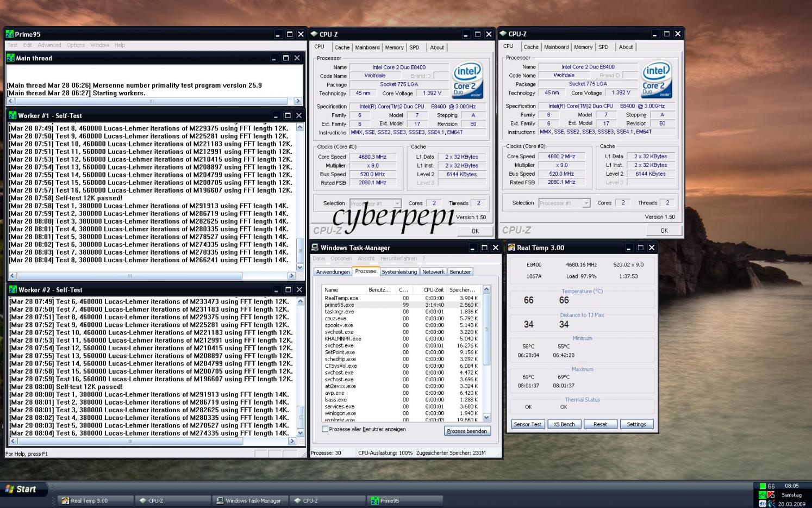Select RealTemp.exe process row
Viewport: 812px width, 508px height.
(402, 298)
